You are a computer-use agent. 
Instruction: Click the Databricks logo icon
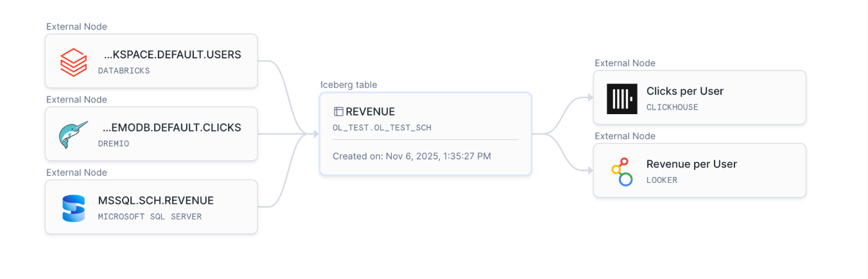tap(73, 62)
